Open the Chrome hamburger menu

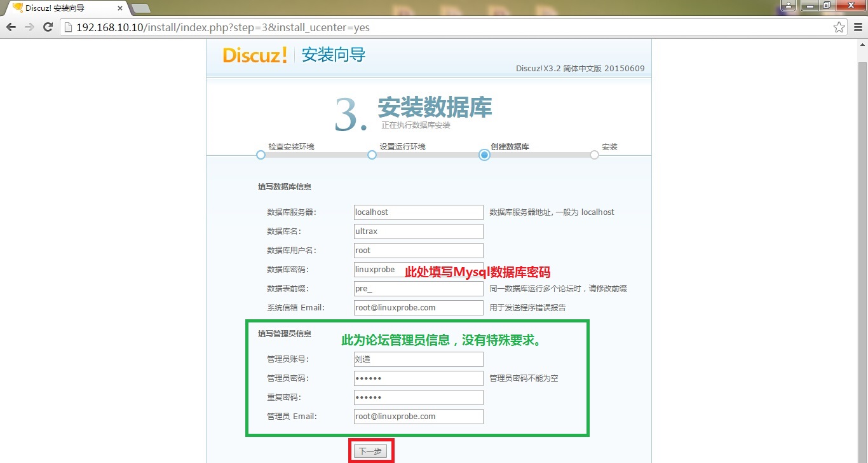[858, 27]
